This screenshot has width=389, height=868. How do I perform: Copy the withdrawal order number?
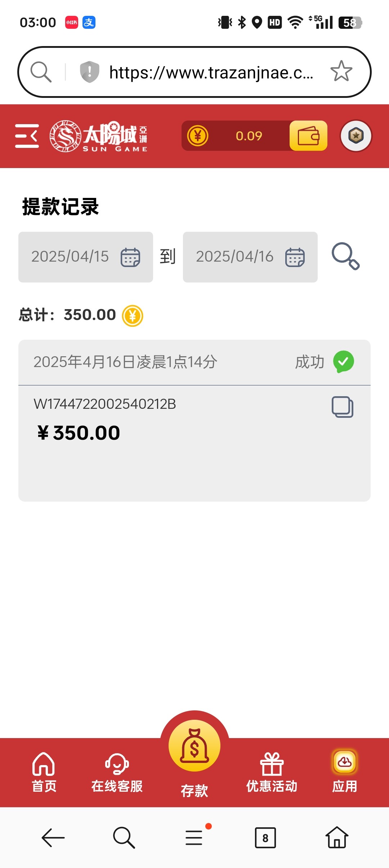pos(342,407)
